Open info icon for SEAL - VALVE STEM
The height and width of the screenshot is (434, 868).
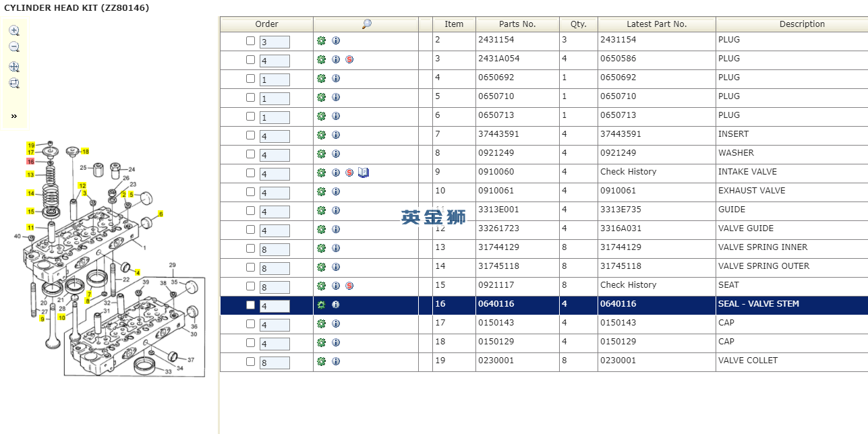(x=336, y=305)
